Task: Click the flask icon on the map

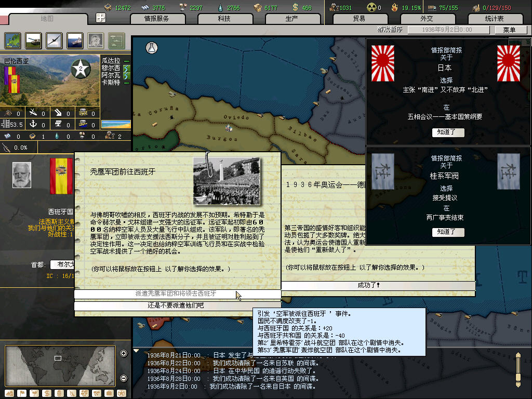Action: point(152,47)
